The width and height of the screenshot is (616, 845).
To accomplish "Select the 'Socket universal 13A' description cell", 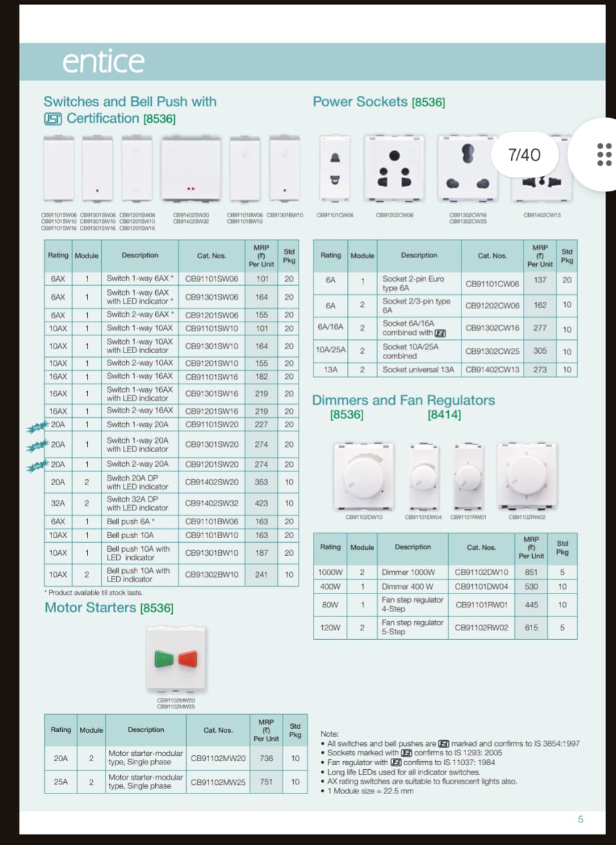I will point(419,370).
